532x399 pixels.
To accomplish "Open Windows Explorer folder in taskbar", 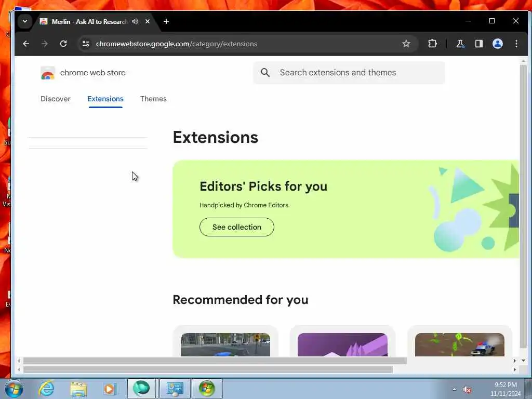I will coord(78,389).
